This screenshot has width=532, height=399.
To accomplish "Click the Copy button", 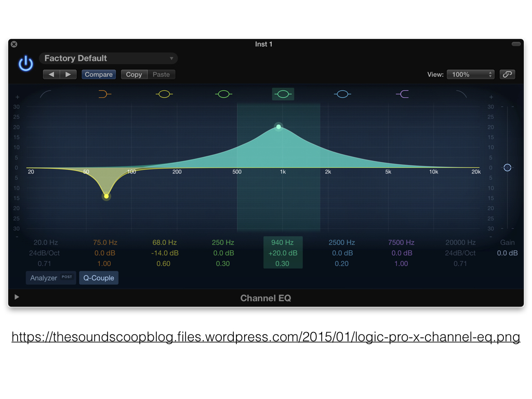I will (x=134, y=74).
